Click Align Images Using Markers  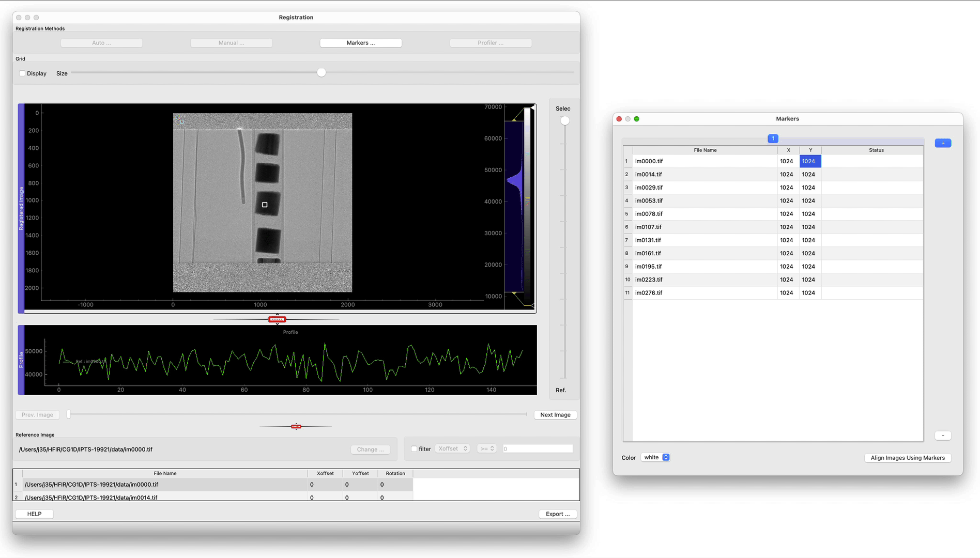(x=907, y=458)
